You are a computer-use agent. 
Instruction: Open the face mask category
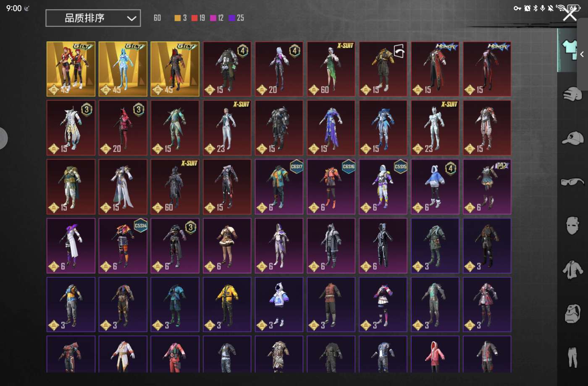click(x=572, y=226)
